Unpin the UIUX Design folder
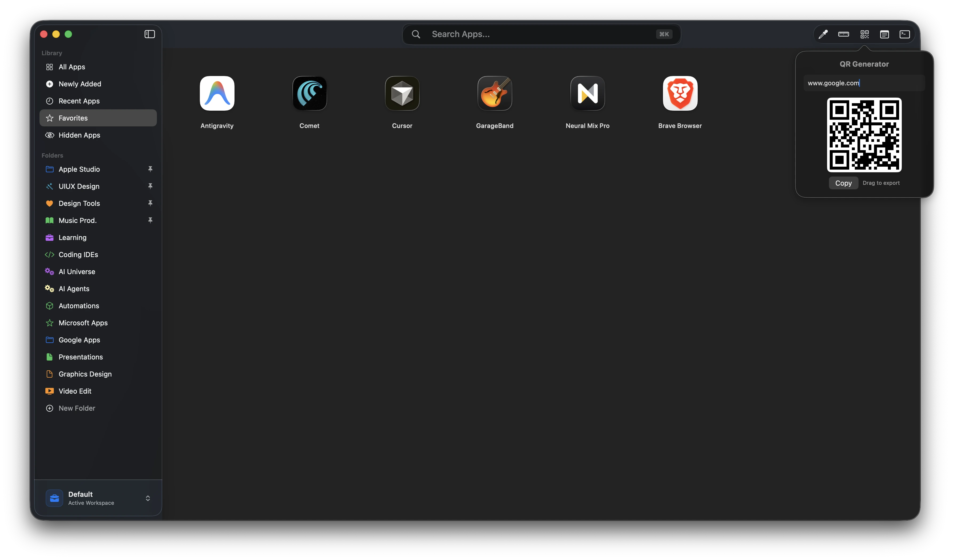 (x=150, y=186)
